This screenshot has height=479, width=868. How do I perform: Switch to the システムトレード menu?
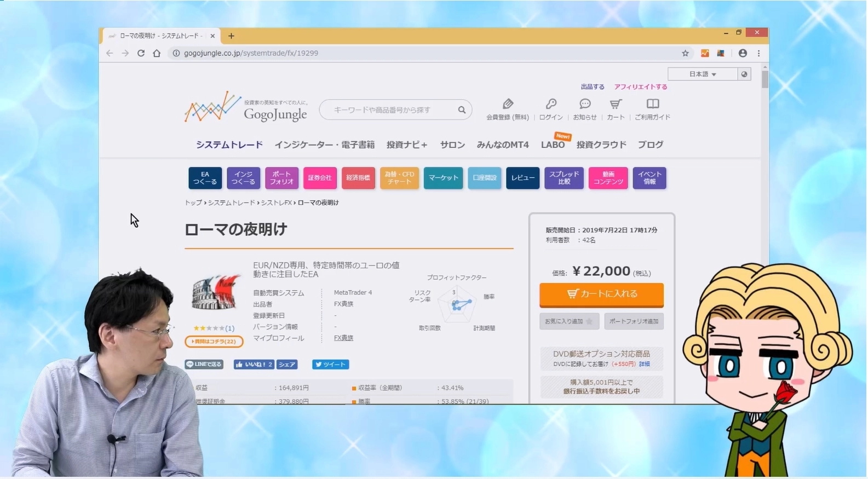[x=229, y=145]
